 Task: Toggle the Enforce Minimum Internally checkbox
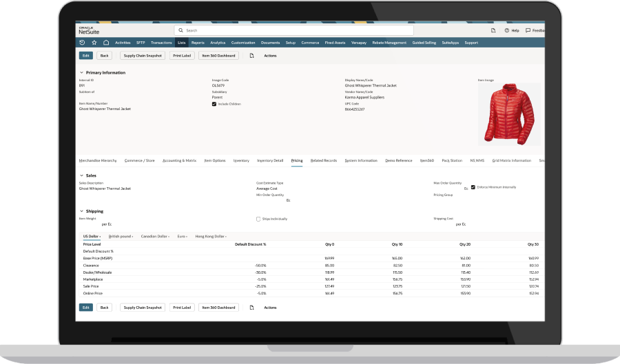pos(473,187)
